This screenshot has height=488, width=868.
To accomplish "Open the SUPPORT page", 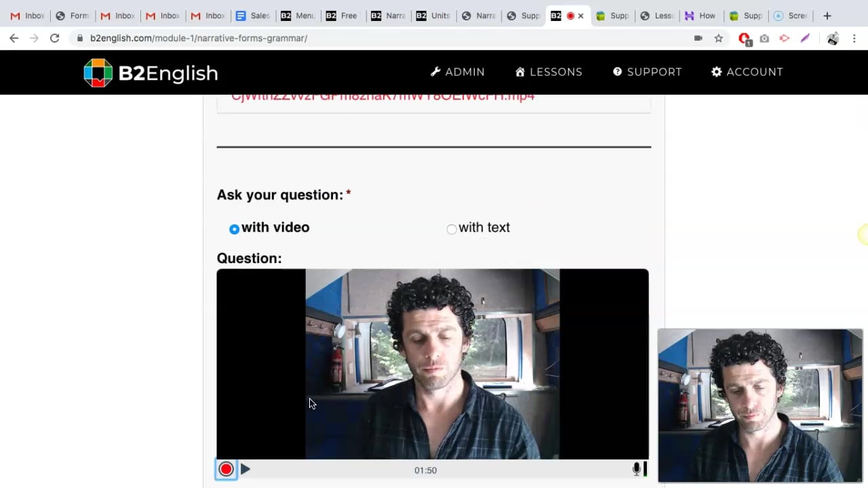I will (647, 72).
